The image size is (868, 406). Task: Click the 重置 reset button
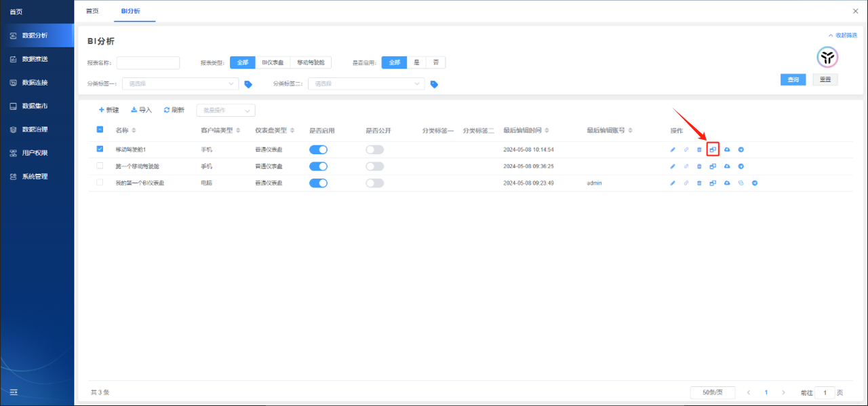pyautogui.click(x=825, y=79)
